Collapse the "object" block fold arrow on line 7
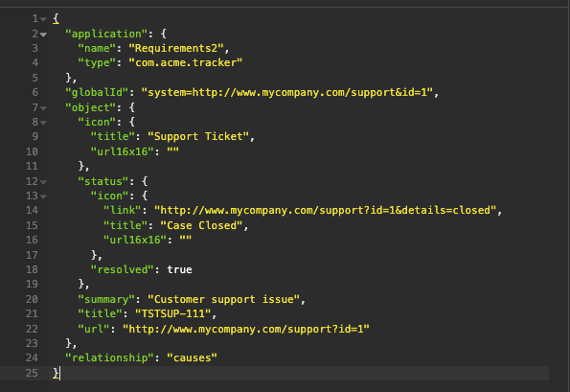Screen dimensions: 570x392 click(x=43, y=108)
